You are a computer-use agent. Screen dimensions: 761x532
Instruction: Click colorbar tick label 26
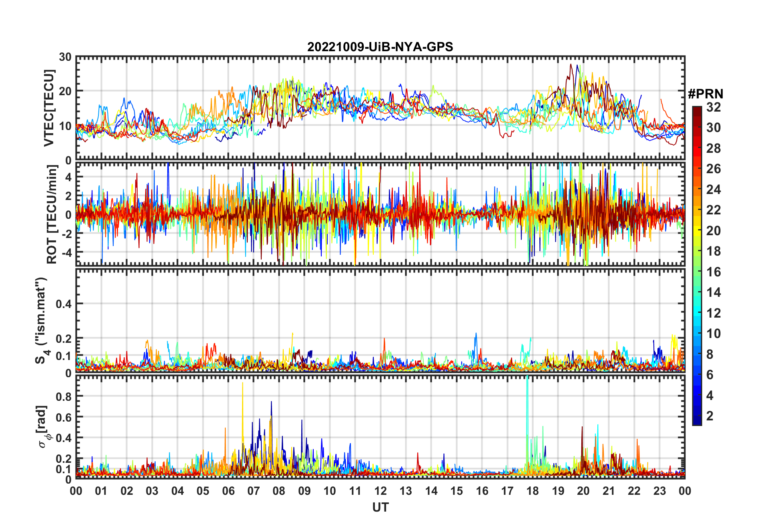pos(713,169)
